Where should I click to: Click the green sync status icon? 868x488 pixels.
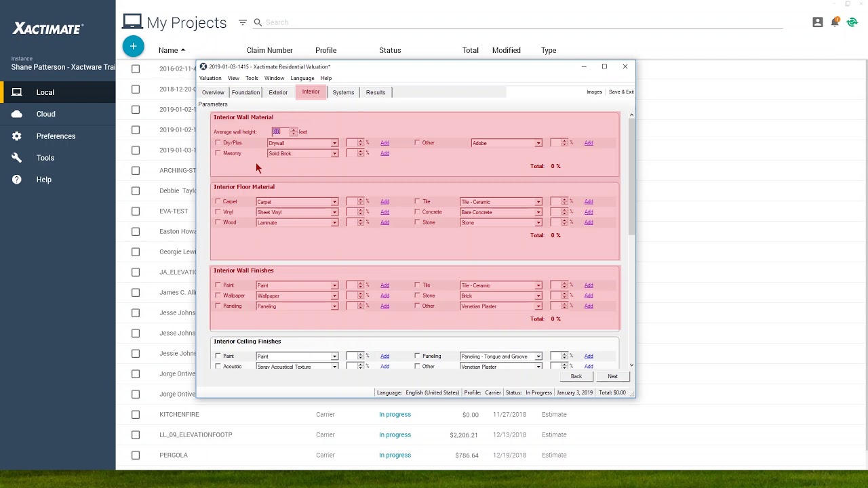pos(852,22)
